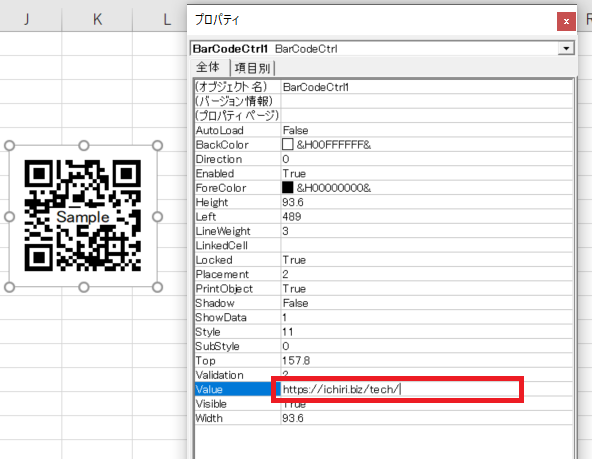The image size is (592, 459).
Task: Select the Validation property row
Action: [x=384, y=374]
